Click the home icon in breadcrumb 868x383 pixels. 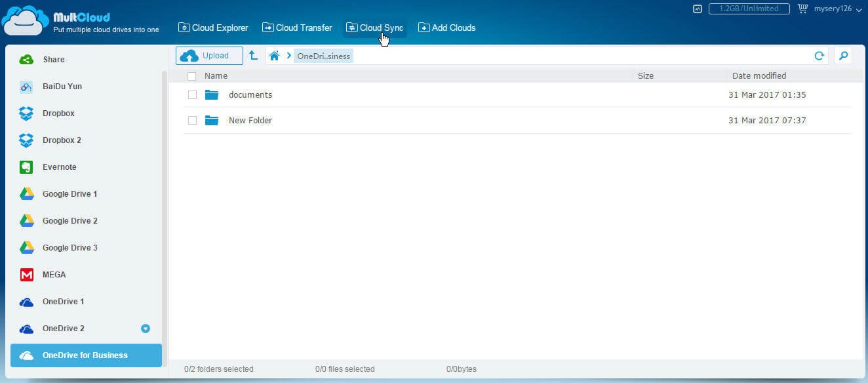pyautogui.click(x=275, y=56)
